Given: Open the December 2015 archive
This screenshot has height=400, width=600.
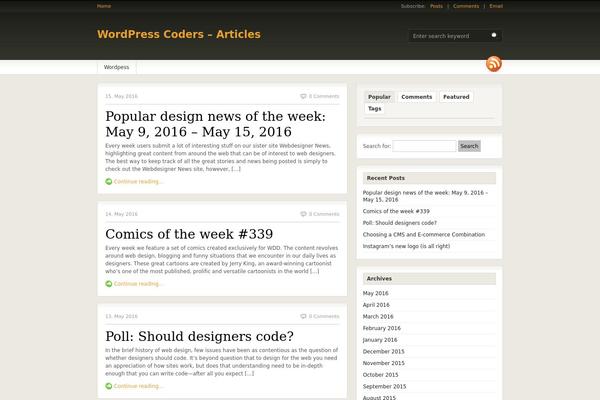Looking at the screenshot, I should tap(383, 351).
